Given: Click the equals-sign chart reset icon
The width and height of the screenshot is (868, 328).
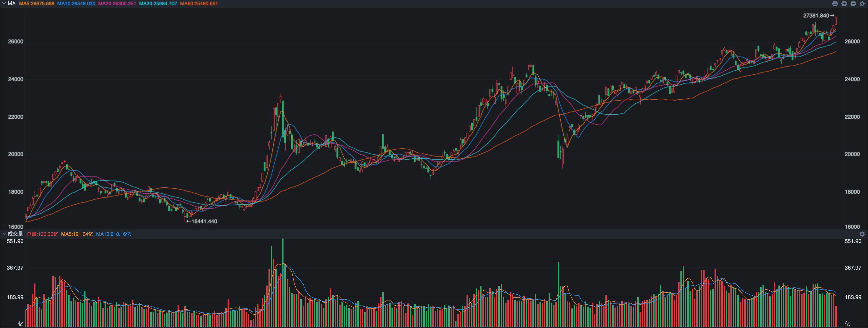Looking at the screenshot, I should 835,4.
